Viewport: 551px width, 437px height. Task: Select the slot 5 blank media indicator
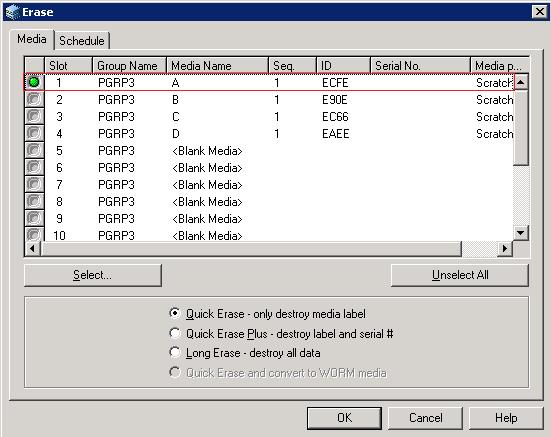[x=34, y=150]
